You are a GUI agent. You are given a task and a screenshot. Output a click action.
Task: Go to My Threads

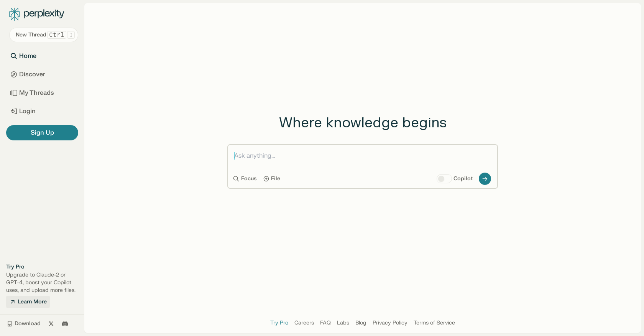coord(32,93)
